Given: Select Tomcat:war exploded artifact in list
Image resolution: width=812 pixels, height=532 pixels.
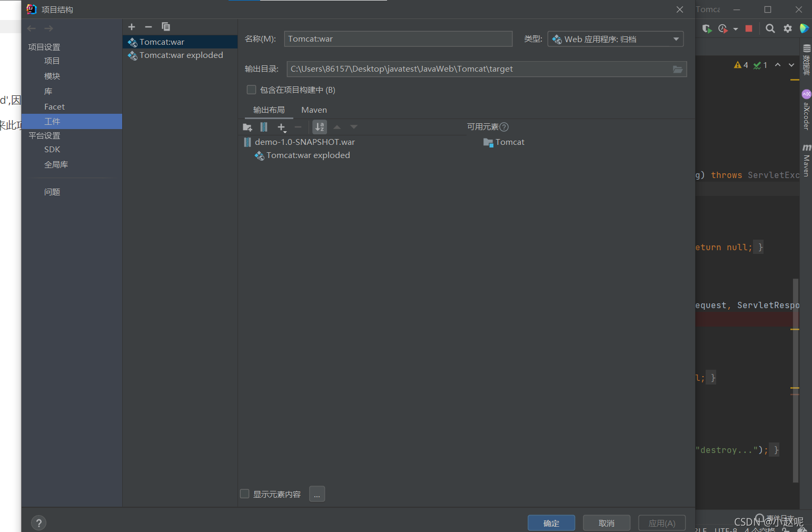Looking at the screenshot, I should [x=180, y=55].
